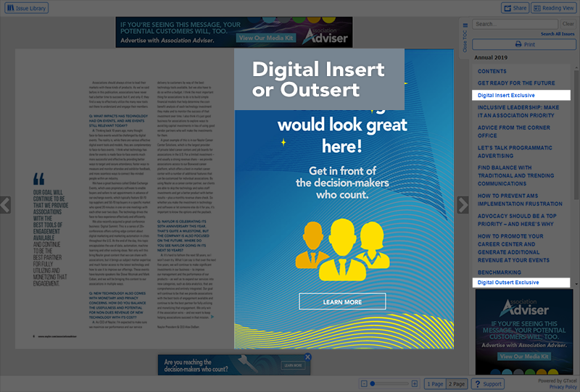Go to previous page arrow
580x392 pixels.
(5, 205)
